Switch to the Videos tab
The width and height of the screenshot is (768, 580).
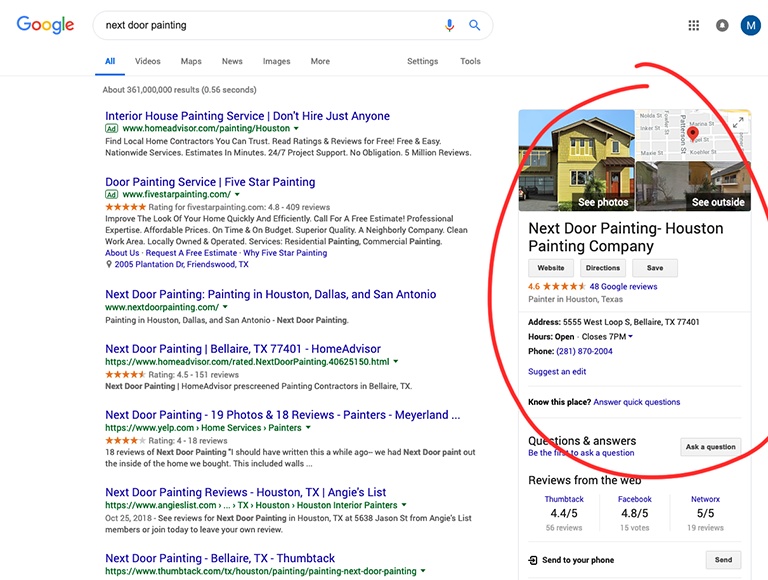pos(147,61)
